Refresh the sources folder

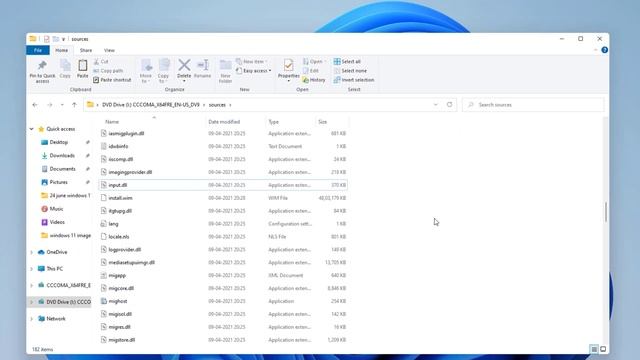click(x=449, y=105)
